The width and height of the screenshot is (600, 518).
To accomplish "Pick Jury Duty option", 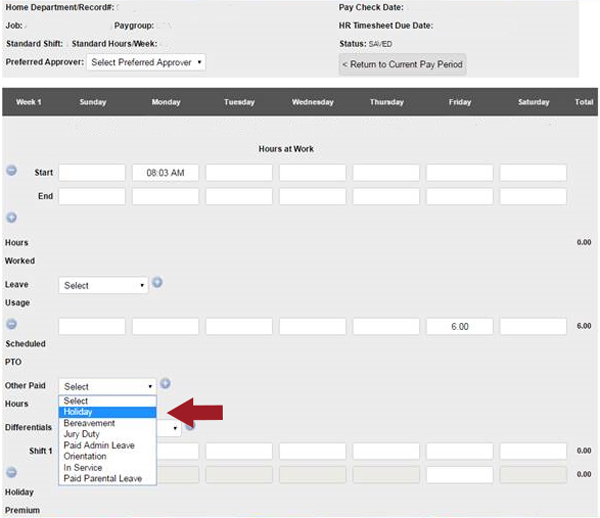I will click(x=108, y=434).
